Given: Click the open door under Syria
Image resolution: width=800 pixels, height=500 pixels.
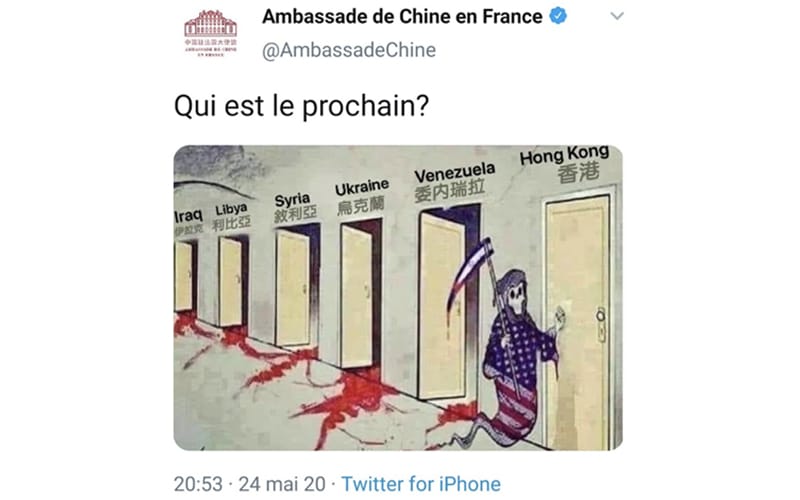Looking at the screenshot, I should click(x=293, y=288).
